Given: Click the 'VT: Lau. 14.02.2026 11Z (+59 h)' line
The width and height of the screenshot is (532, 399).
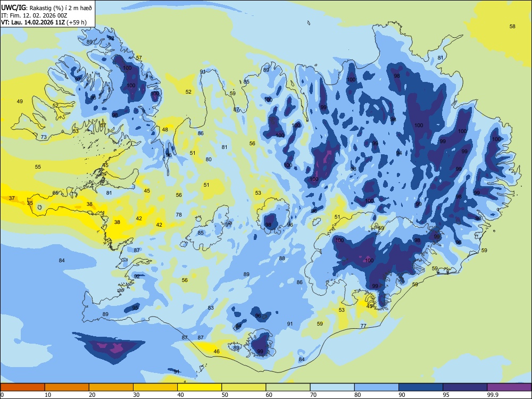Looking at the screenshot, I should pyautogui.click(x=44, y=22).
